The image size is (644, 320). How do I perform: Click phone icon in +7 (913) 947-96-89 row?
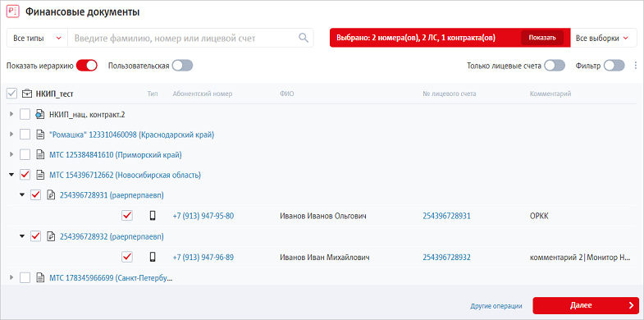point(153,257)
